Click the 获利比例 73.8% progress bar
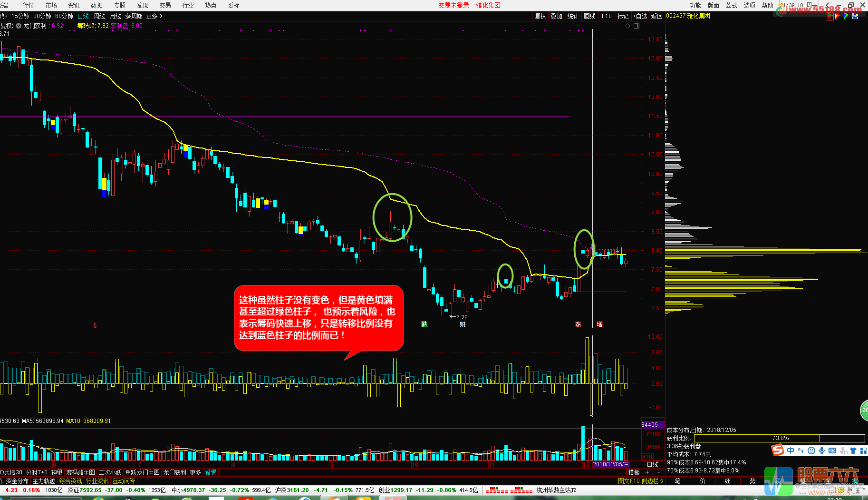The image size is (868, 500). click(779, 438)
